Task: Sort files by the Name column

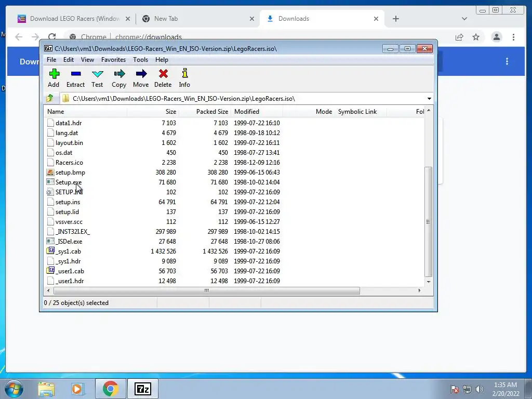Action: click(x=86, y=112)
